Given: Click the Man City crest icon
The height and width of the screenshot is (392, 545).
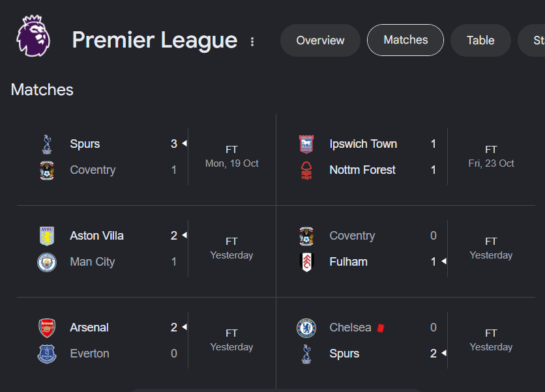Looking at the screenshot, I should [47, 262].
